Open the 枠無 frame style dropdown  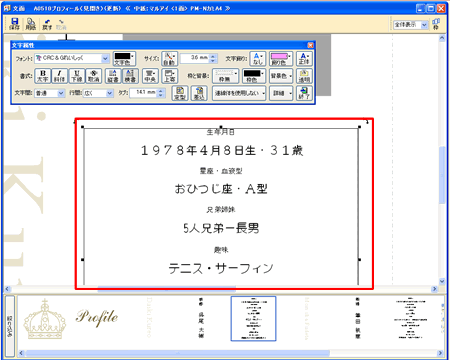click(x=225, y=76)
